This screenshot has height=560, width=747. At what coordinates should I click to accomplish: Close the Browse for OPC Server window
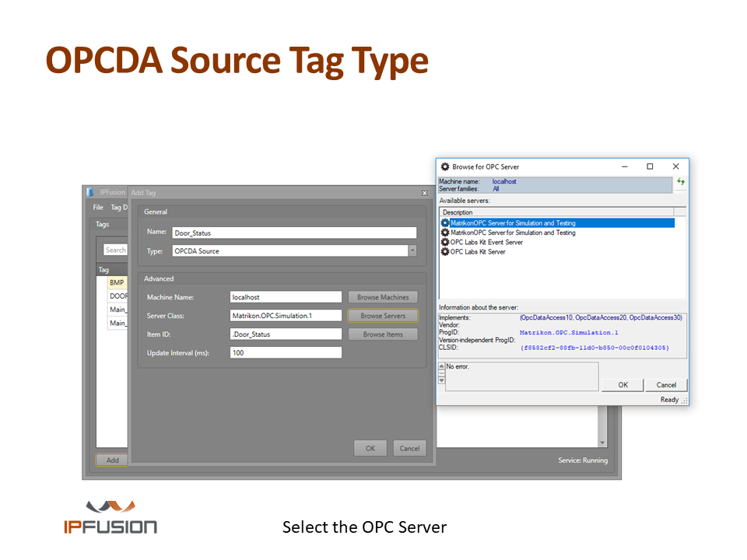click(675, 166)
